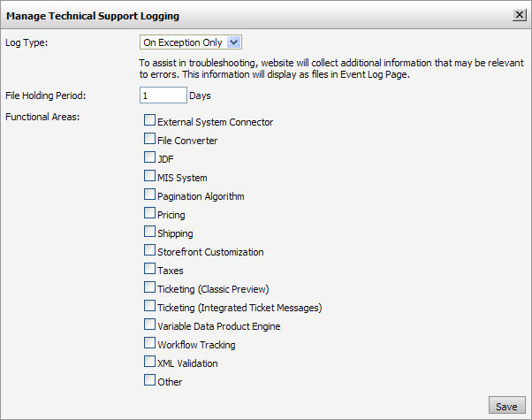Enable External System Connector checkbox

coord(149,120)
